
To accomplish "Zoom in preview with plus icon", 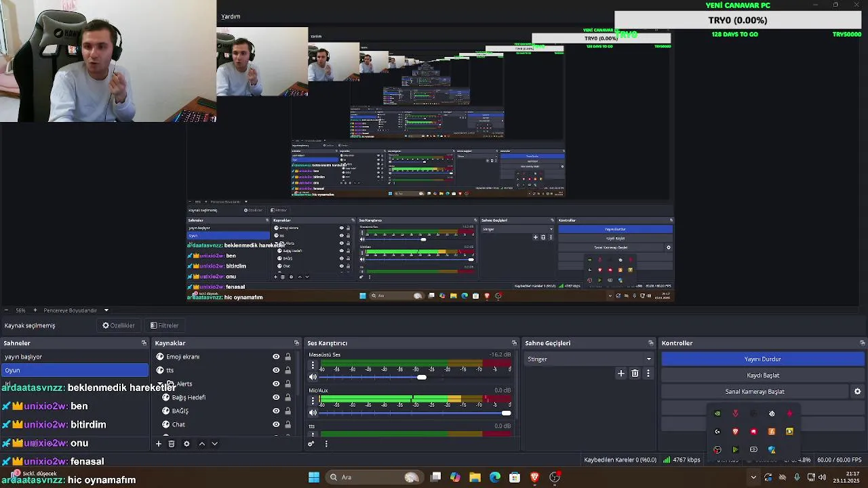I will point(37,310).
